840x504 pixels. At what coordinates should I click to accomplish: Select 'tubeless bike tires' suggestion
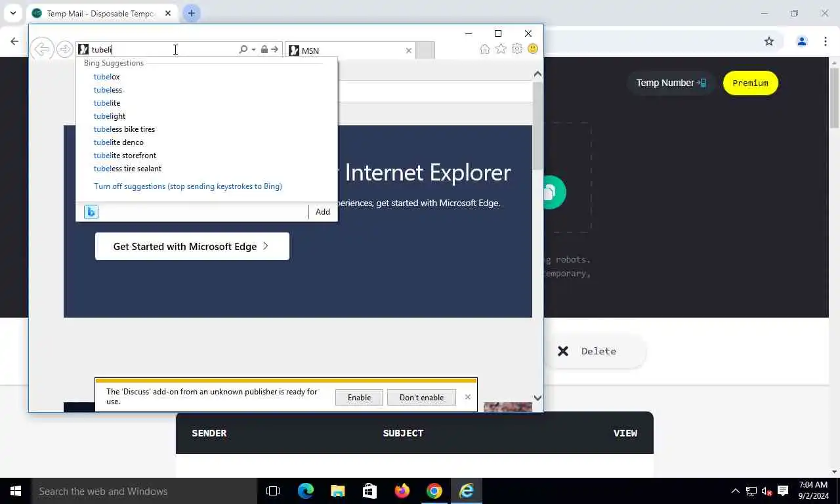124,129
